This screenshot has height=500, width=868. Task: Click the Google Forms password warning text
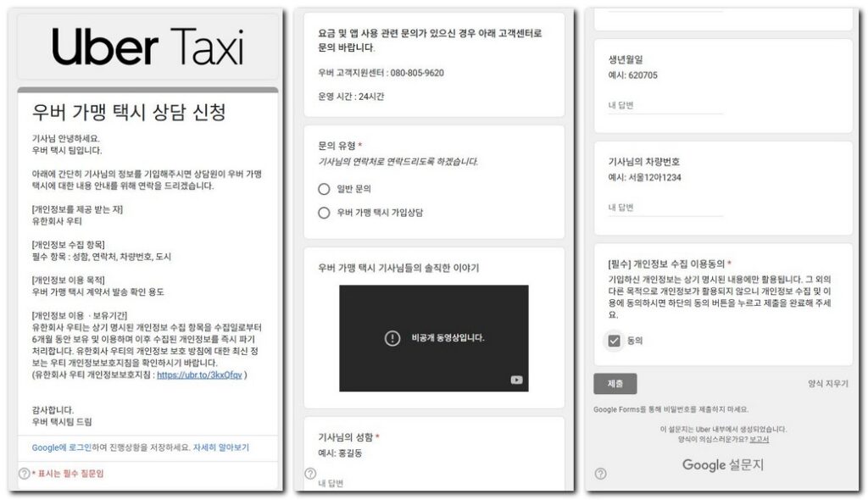pos(671,409)
